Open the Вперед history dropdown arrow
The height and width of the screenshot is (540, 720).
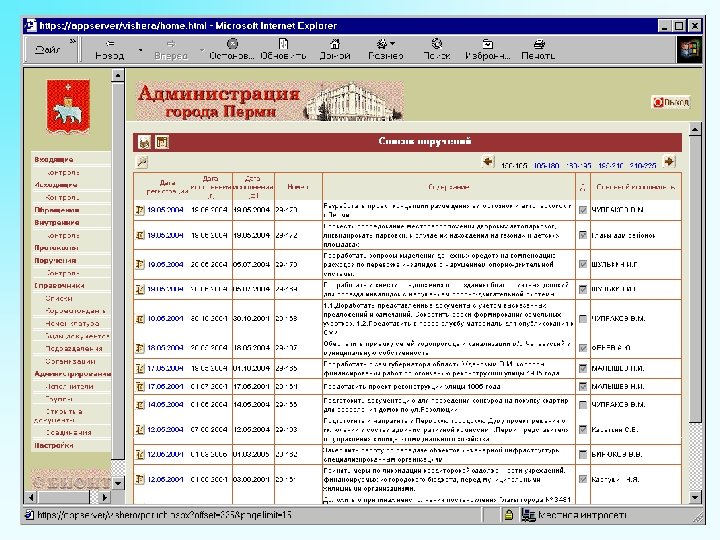pyautogui.click(x=202, y=50)
